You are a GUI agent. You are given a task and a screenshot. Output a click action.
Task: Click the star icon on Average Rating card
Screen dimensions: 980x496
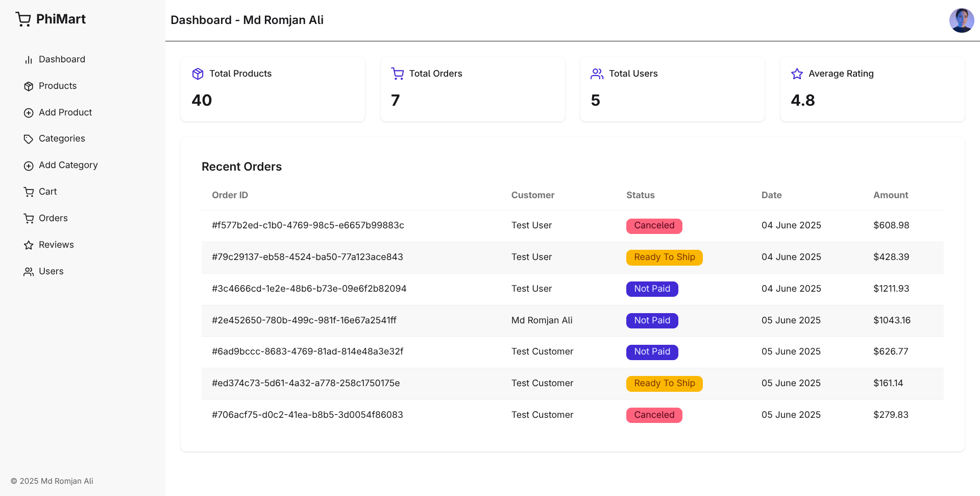coord(797,74)
